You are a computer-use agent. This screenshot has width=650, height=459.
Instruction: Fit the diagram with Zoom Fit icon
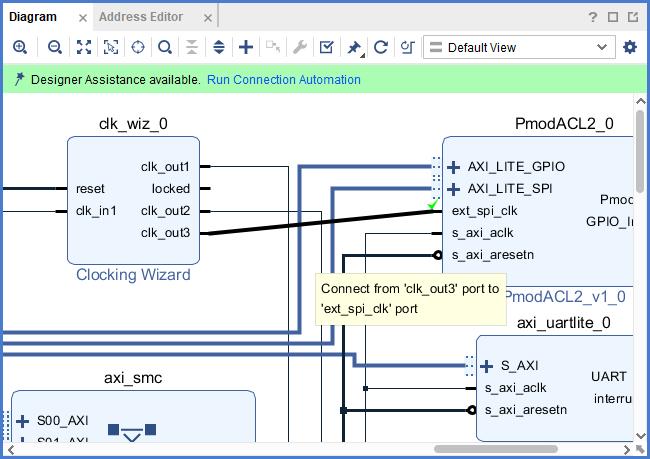pos(84,47)
